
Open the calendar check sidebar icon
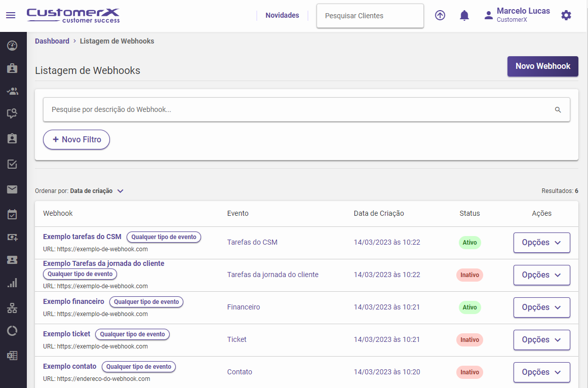[12, 214]
